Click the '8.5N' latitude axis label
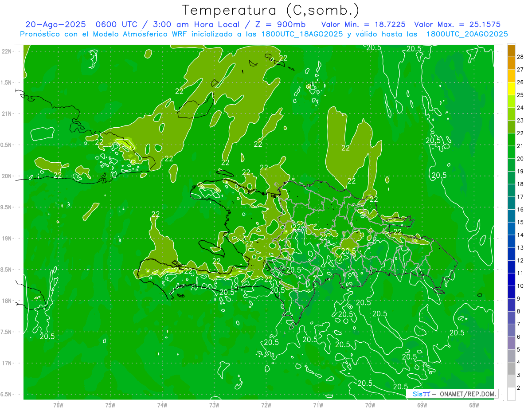This screenshot has height=411, width=532. point(7,270)
